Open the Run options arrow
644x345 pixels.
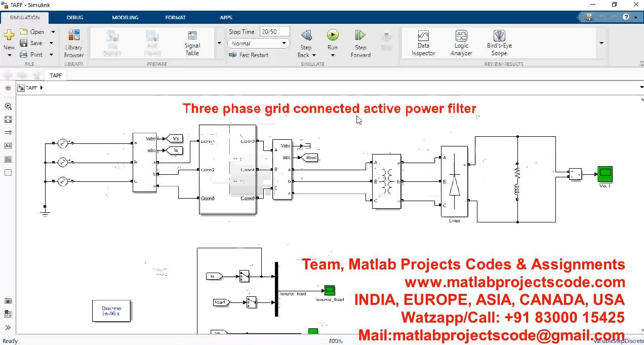click(333, 55)
